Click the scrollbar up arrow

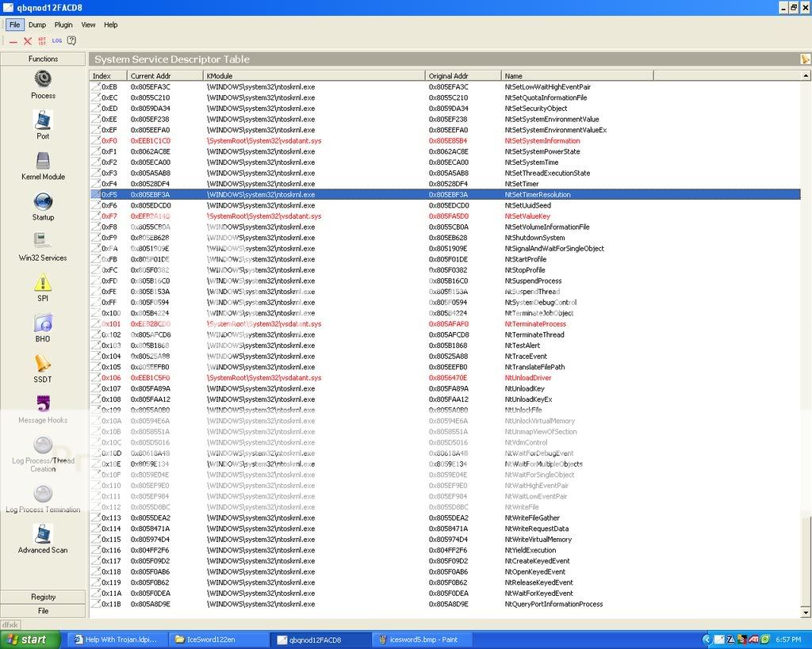click(806, 76)
